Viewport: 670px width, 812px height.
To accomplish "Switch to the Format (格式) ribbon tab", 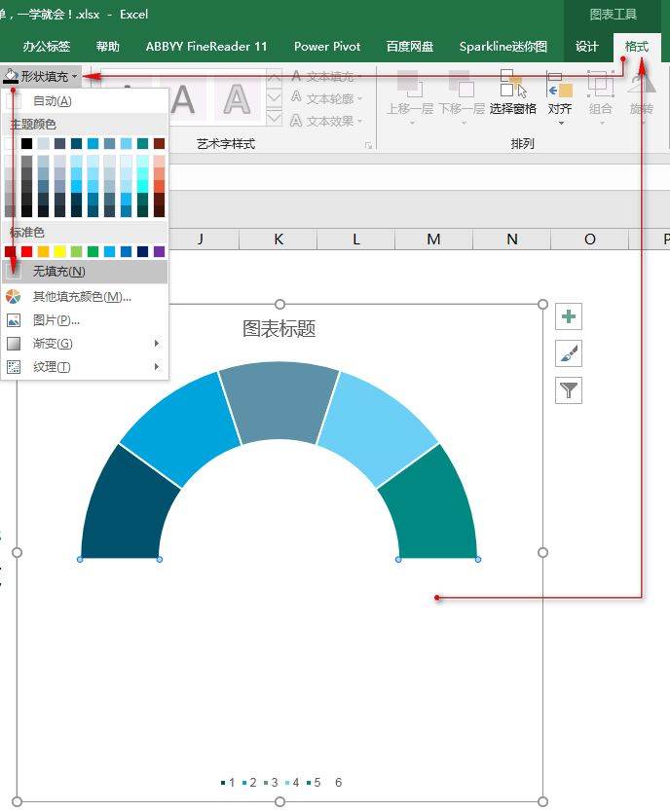I will click(x=637, y=47).
